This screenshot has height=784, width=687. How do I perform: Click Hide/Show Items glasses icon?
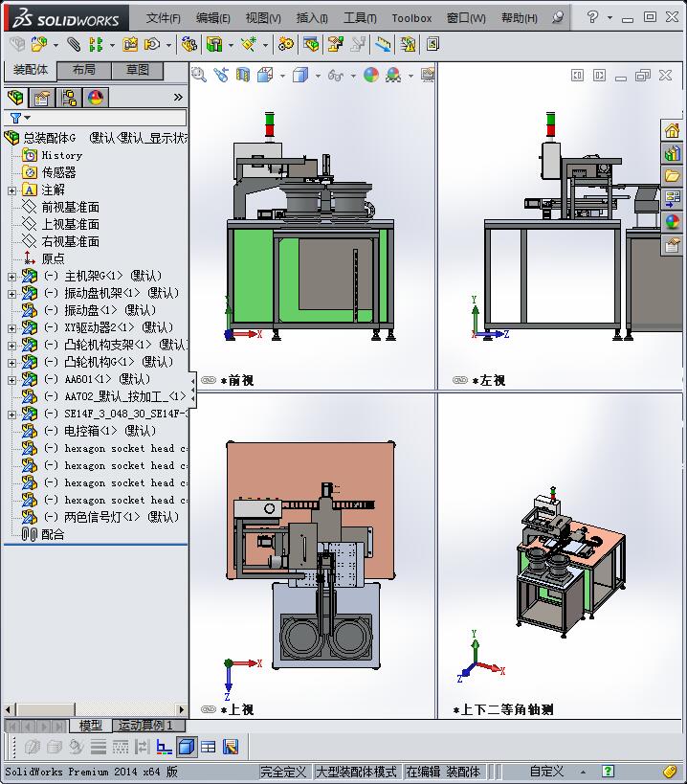[336, 75]
